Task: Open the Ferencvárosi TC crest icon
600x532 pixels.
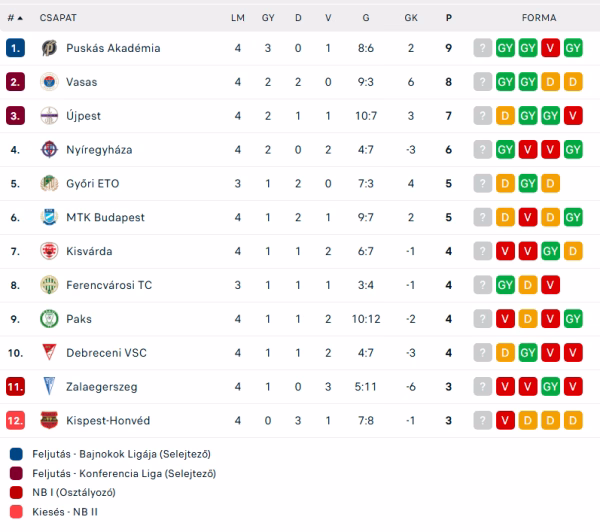Action: tap(49, 285)
